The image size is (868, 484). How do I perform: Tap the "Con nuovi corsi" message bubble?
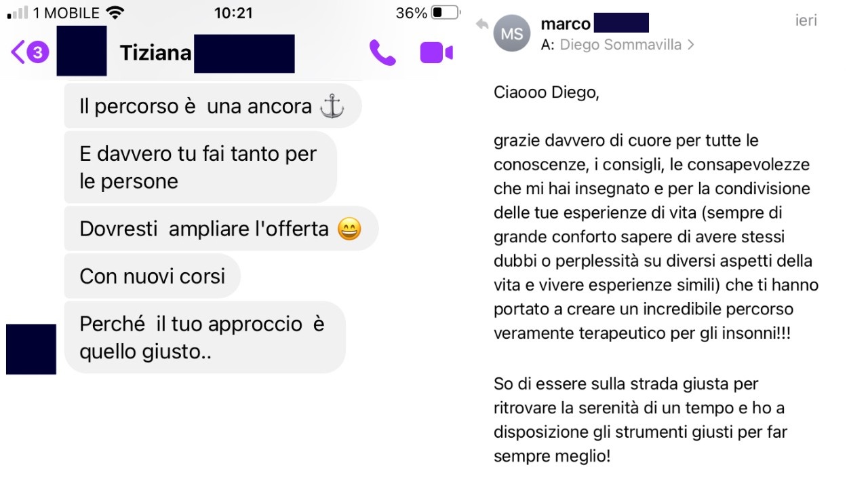click(x=153, y=276)
